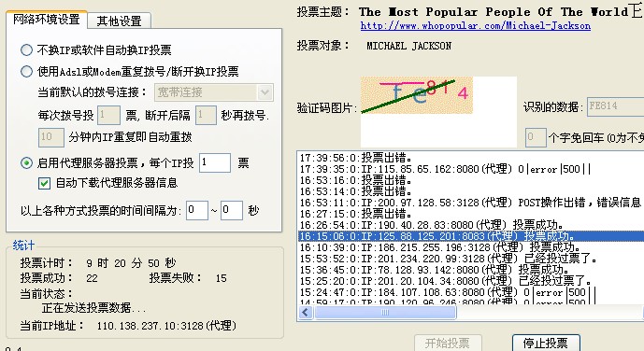Image resolution: width=644 pixels, height=351 pixels.
Task: Click the horizontal scrollbar thumb in log
Action: point(385,313)
